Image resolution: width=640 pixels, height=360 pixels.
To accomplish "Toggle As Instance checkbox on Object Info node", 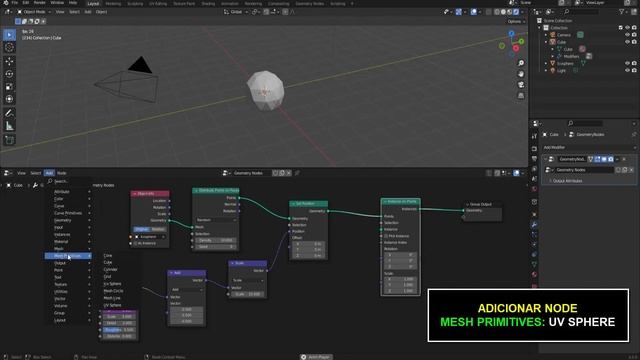I will pos(135,243).
